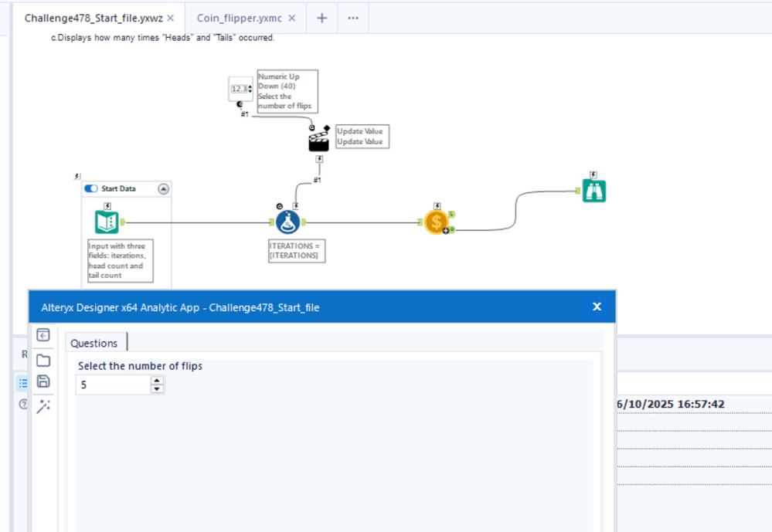Click the macro tool's L output anchor
The width and height of the screenshot is (772, 532).
coord(451,214)
